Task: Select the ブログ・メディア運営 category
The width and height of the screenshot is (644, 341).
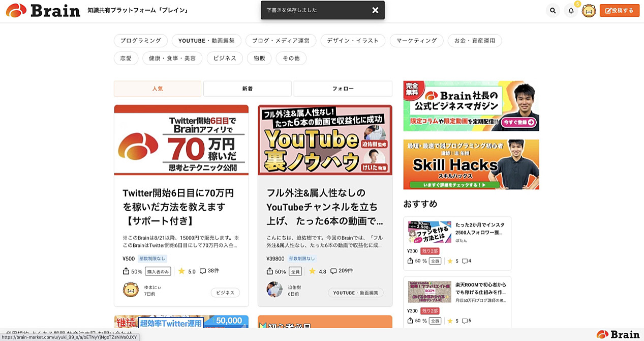Action: [281, 41]
